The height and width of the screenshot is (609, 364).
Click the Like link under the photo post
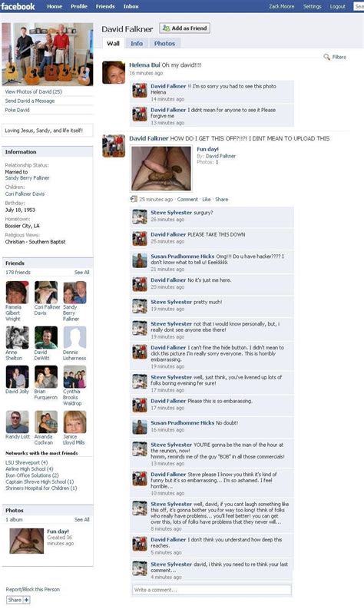207,199
